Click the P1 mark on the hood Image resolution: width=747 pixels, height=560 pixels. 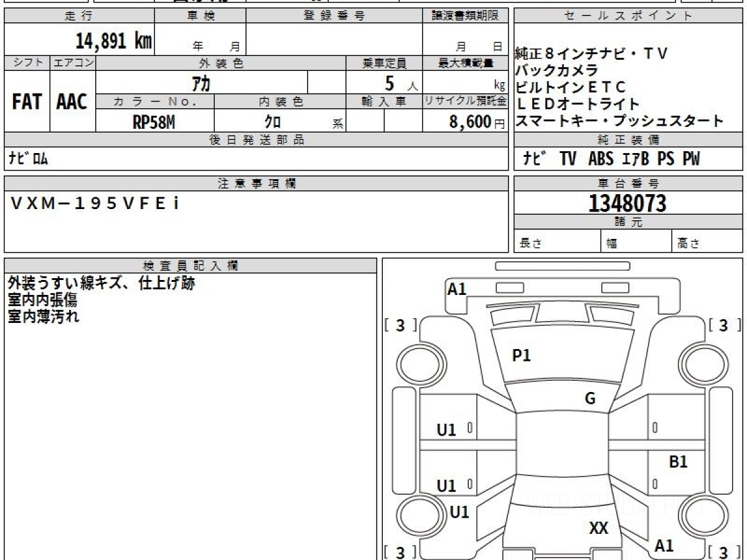pyautogui.click(x=521, y=355)
